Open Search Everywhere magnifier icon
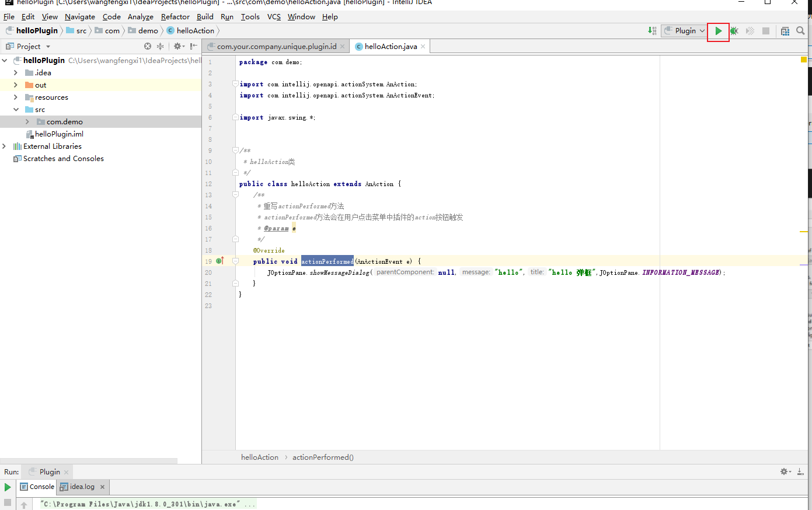Image resolution: width=812 pixels, height=510 pixels. coord(800,31)
